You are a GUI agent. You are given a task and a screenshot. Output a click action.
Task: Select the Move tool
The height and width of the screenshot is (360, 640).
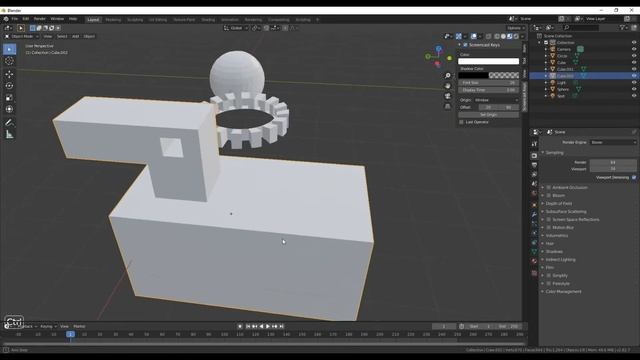pyautogui.click(x=9, y=74)
